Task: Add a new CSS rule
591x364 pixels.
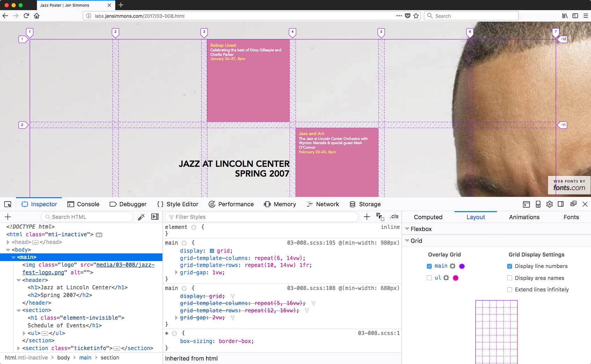Action: point(367,217)
